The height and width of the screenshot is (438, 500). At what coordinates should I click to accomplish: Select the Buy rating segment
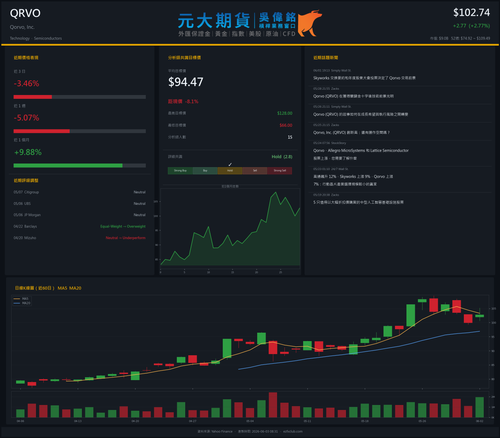click(x=205, y=171)
